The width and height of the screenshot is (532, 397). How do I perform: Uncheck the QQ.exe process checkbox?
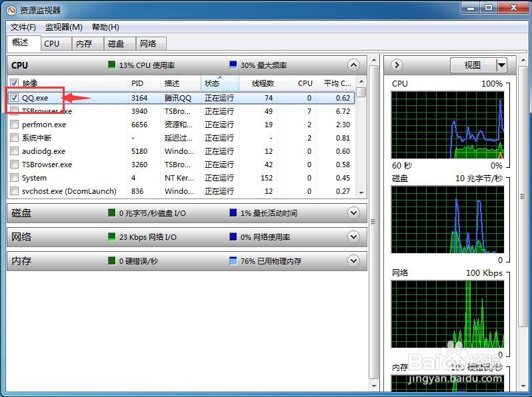pyautogui.click(x=14, y=98)
